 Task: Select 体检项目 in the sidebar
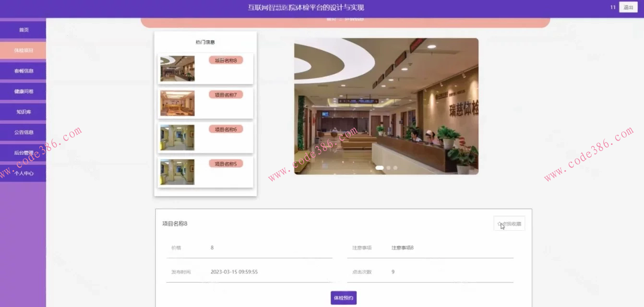pyautogui.click(x=23, y=50)
